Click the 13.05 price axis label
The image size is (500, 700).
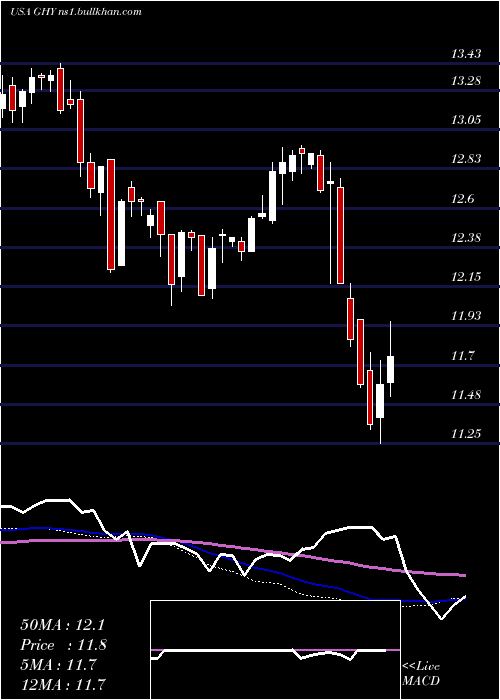(466, 120)
